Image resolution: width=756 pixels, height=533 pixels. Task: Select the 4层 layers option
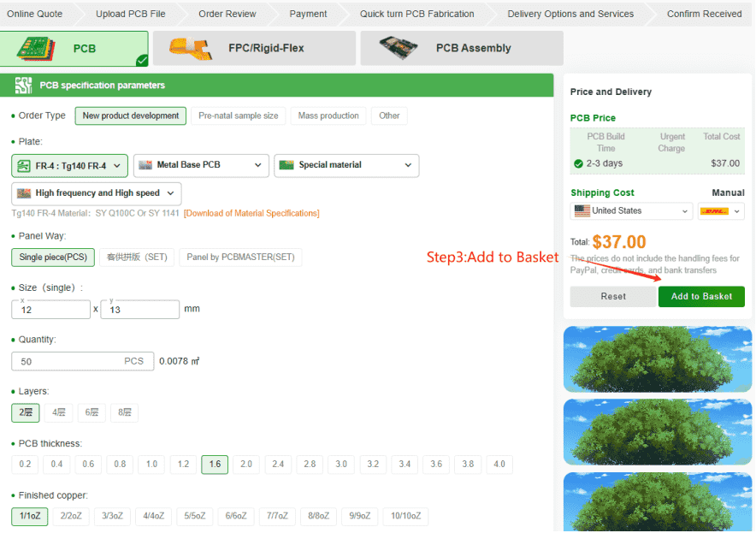[58, 412]
